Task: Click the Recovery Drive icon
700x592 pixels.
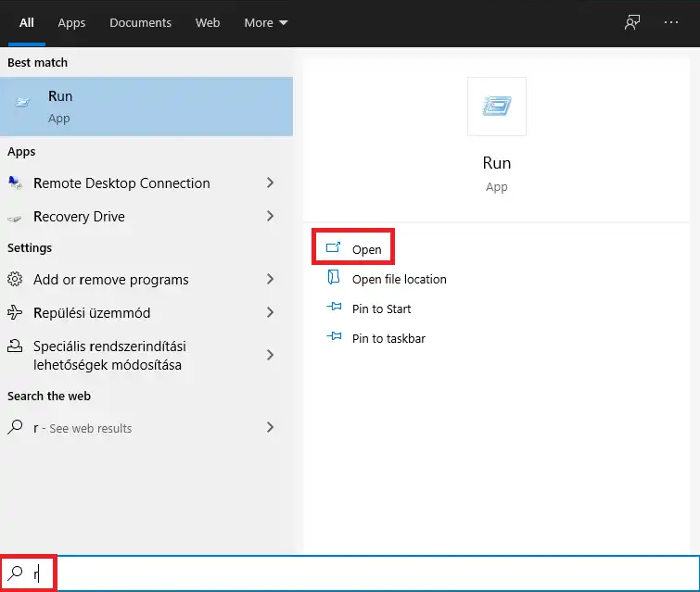Action: [15, 218]
